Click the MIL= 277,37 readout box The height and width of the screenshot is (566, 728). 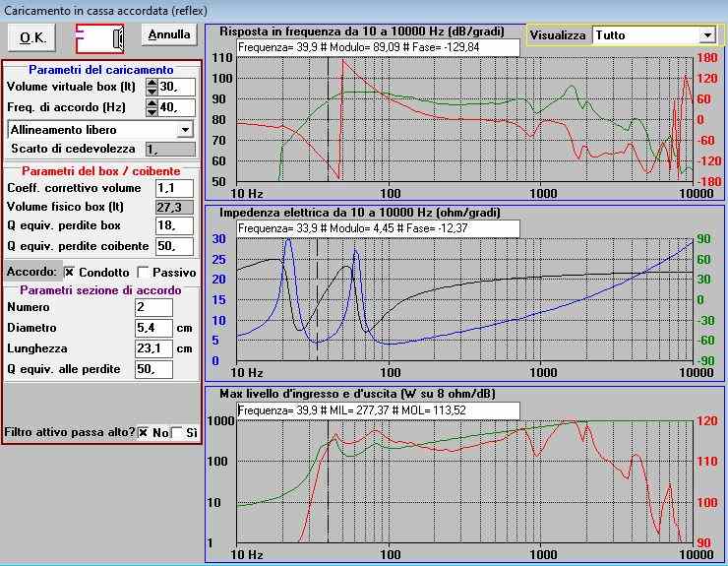(x=378, y=410)
